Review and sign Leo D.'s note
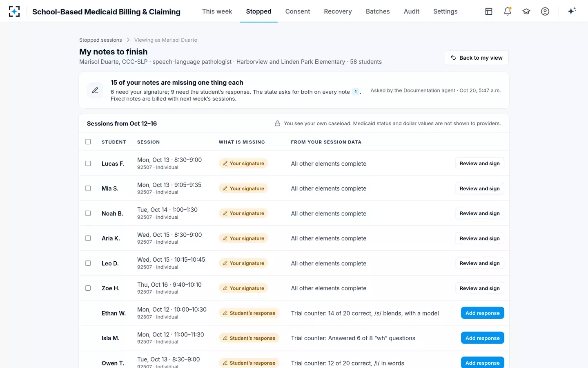588x368 pixels. 479,263
